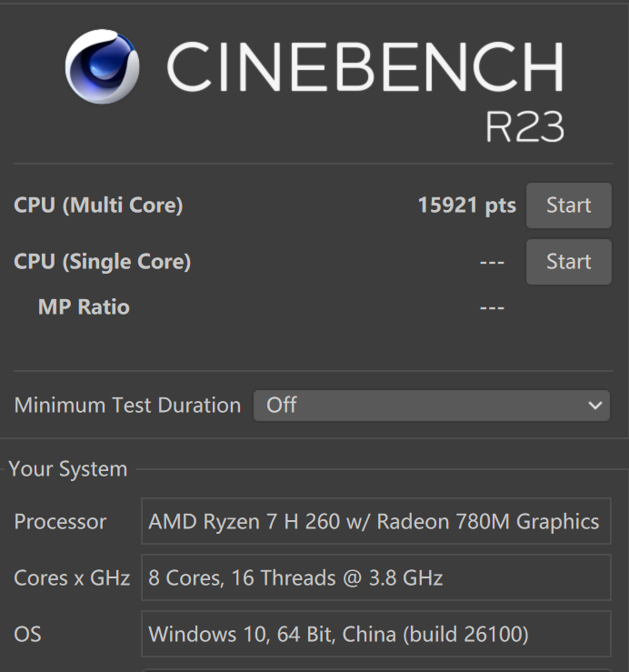Click the Processor field showing AMD Ryzen 7
629x672 pixels.
(x=375, y=522)
